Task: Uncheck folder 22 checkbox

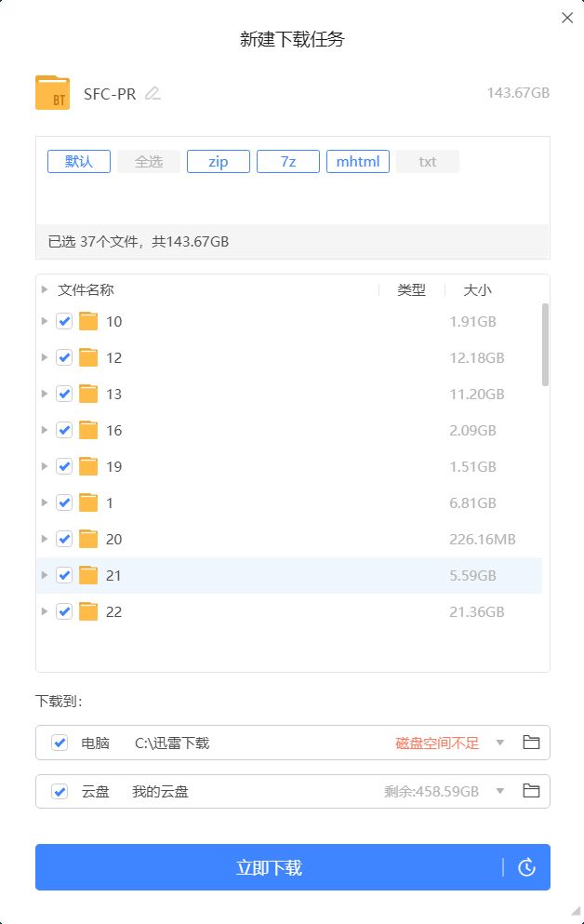Action: point(64,611)
